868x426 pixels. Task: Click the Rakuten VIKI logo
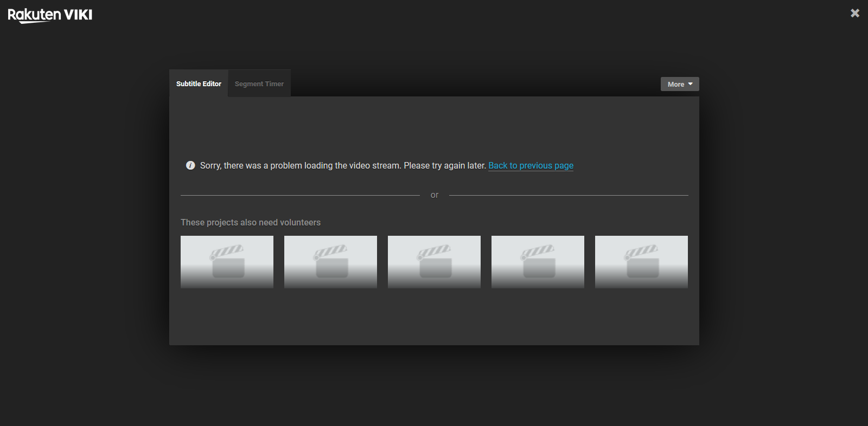tap(50, 15)
